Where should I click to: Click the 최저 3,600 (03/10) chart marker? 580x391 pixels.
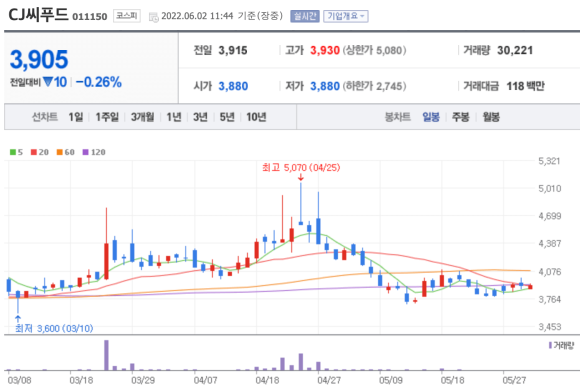click(x=54, y=328)
